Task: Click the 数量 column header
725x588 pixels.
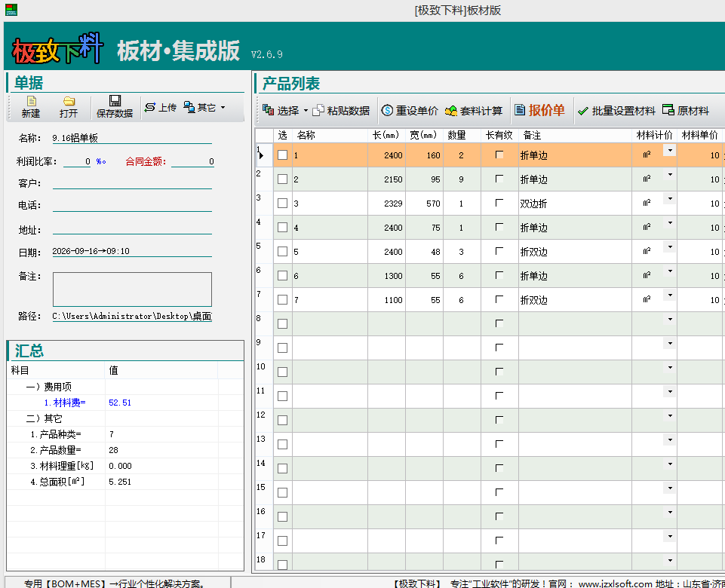Action: pos(462,136)
